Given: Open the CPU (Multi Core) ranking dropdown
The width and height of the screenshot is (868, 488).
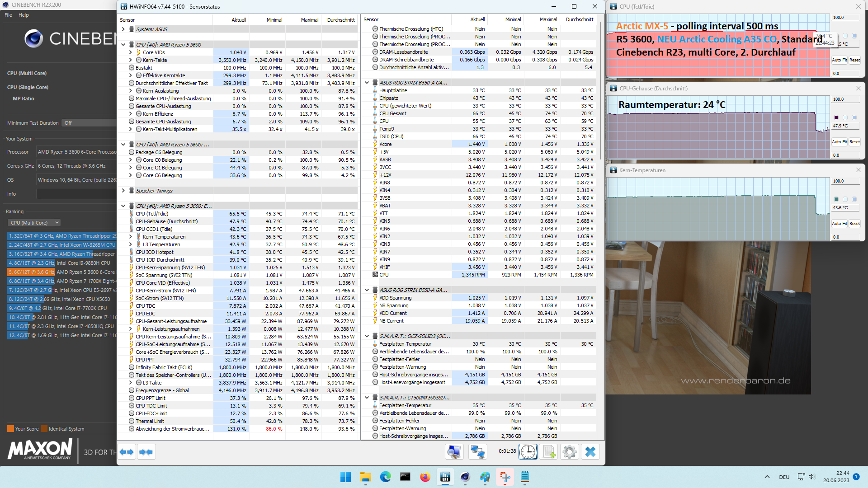Looking at the screenshot, I should 34,223.
